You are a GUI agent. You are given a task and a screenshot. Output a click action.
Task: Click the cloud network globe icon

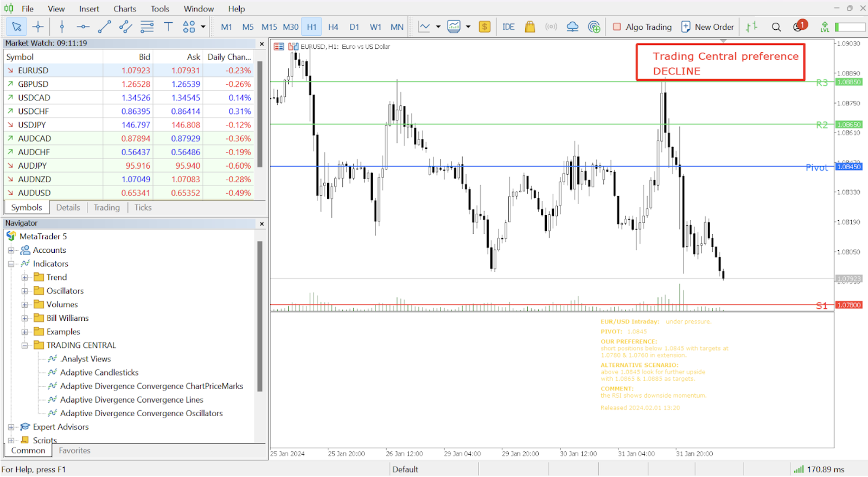pos(594,27)
